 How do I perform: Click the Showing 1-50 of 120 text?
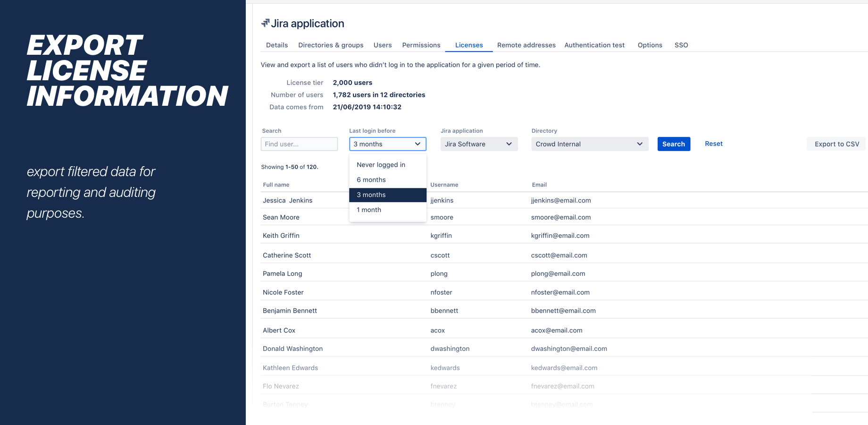tap(290, 167)
